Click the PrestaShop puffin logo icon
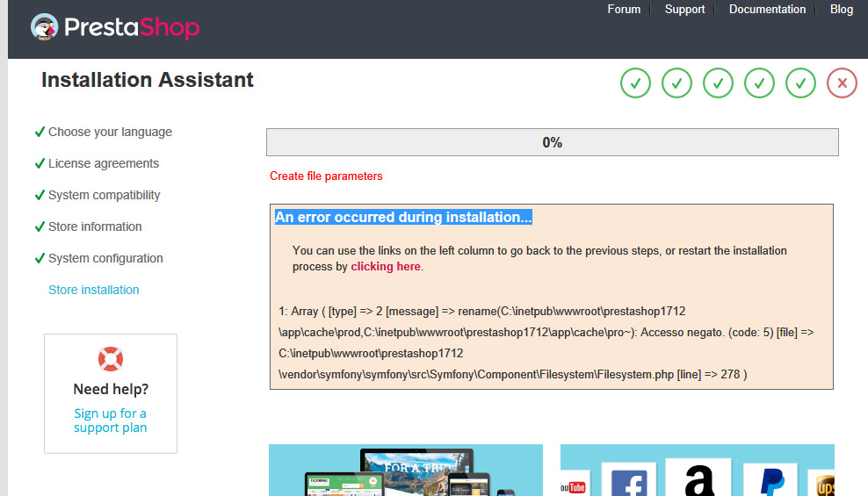This screenshot has height=496, width=868. pos(44,27)
